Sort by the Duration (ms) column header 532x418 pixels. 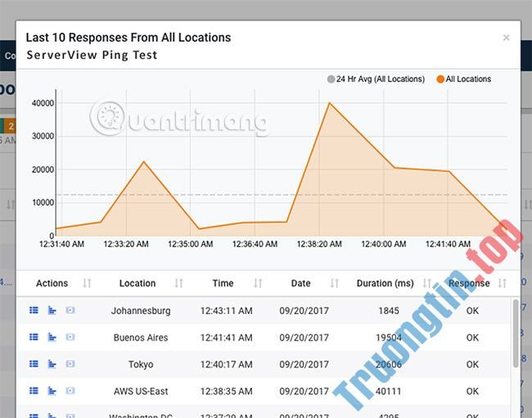(x=385, y=283)
